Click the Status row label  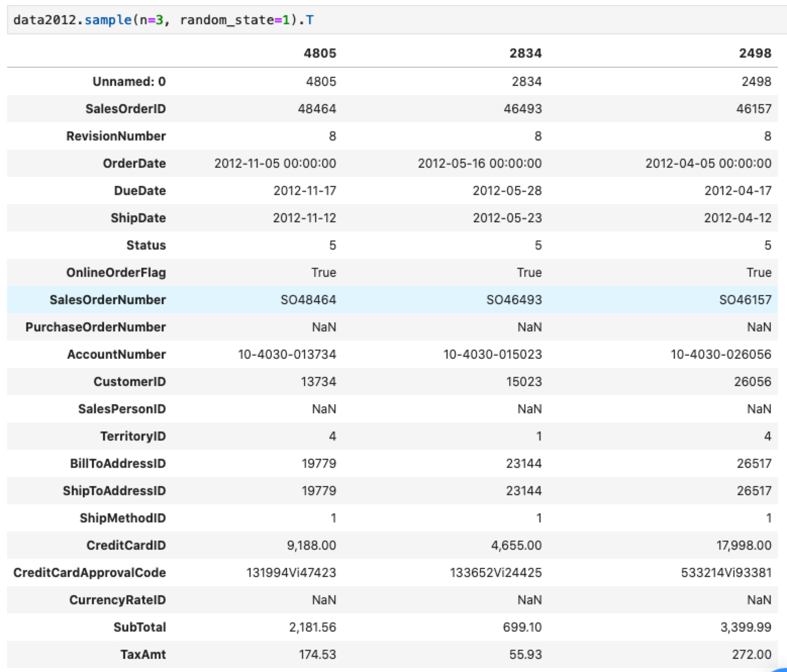[146, 246]
